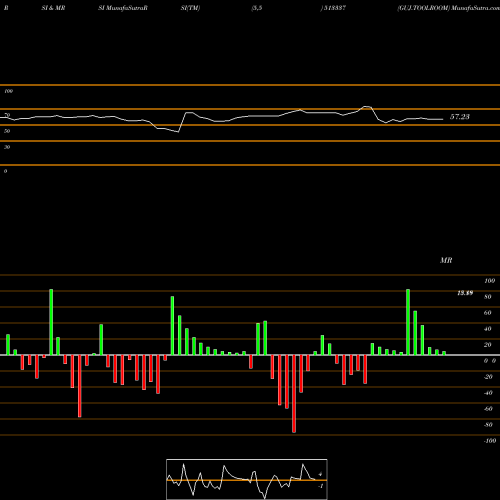
Task: Click the -40 label on MR axis
Action: point(488,393)
